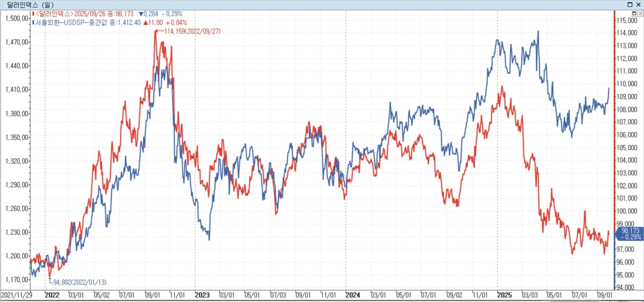Click the 2022 label on the date axis
The height and width of the screenshot is (302, 644).
(x=52, y=295)
